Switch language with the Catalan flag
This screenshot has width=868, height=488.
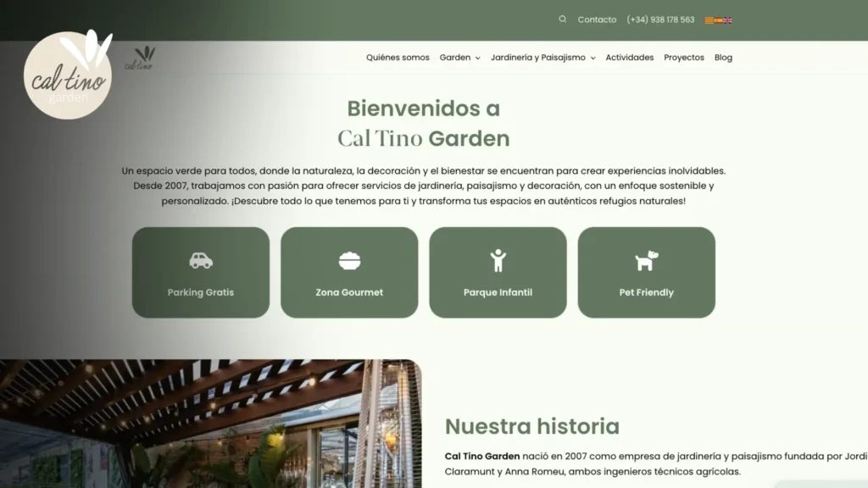pos(709,19)
